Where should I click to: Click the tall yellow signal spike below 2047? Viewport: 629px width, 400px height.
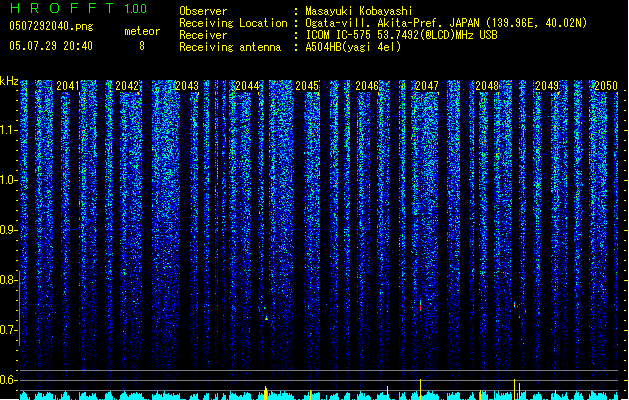(420, 389)
